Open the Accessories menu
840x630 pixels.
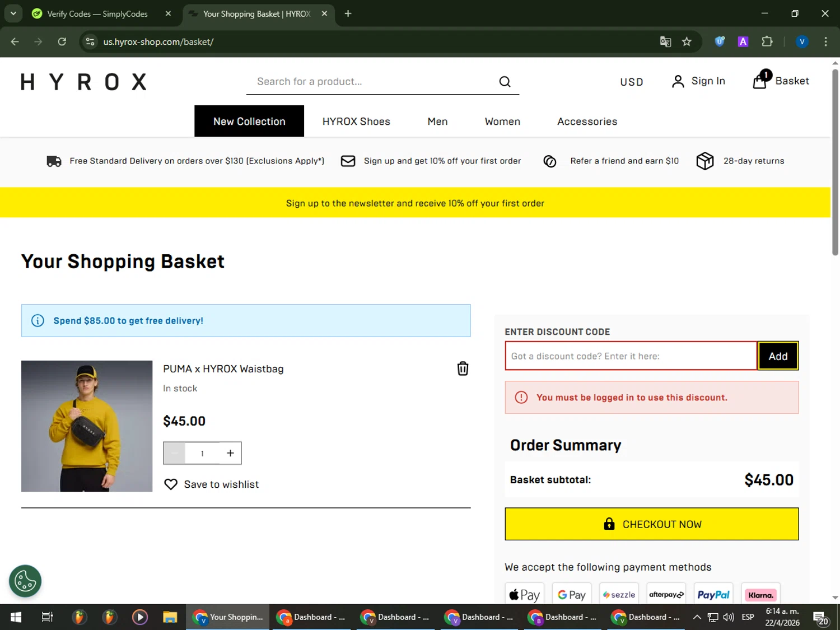tap(587, 122)
